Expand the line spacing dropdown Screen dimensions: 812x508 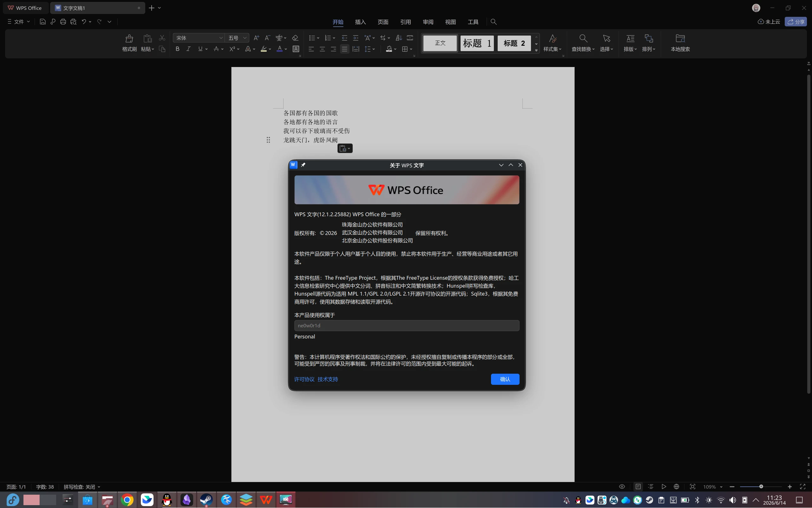374,50
